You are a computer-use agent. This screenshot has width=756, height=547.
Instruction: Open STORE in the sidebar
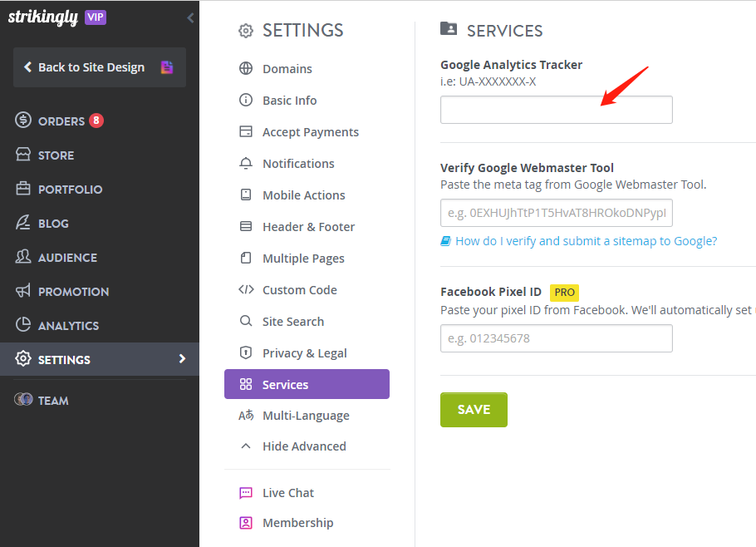[x=56, y=155]
